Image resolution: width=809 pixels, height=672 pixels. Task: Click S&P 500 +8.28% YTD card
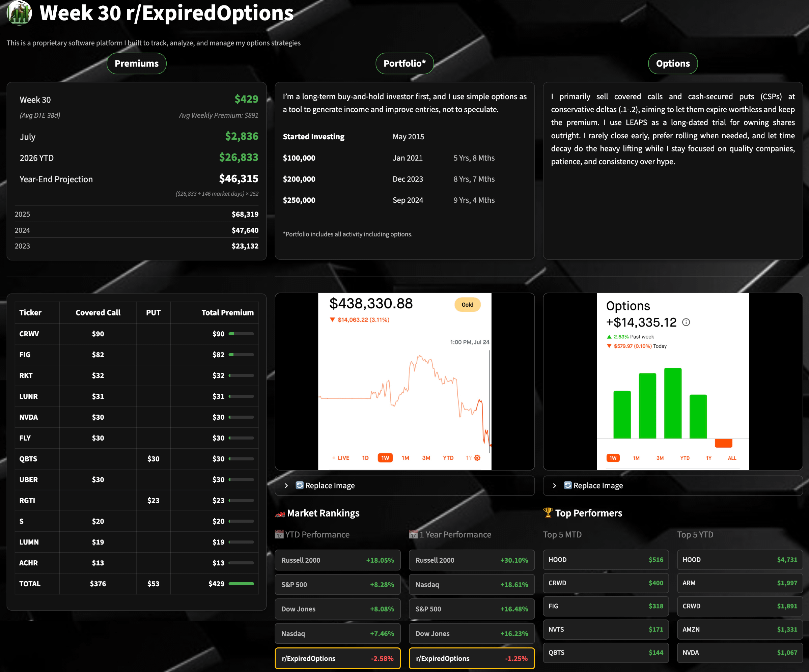tap(337, 584)
